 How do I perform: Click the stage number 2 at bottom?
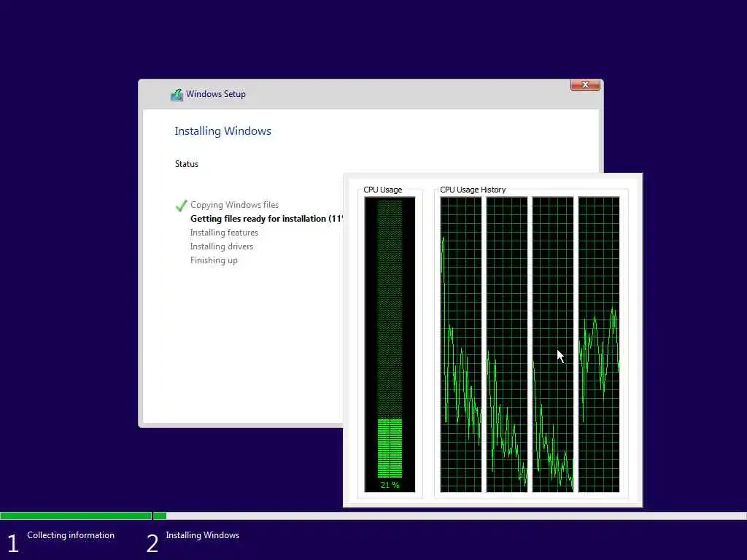[152, 543]
